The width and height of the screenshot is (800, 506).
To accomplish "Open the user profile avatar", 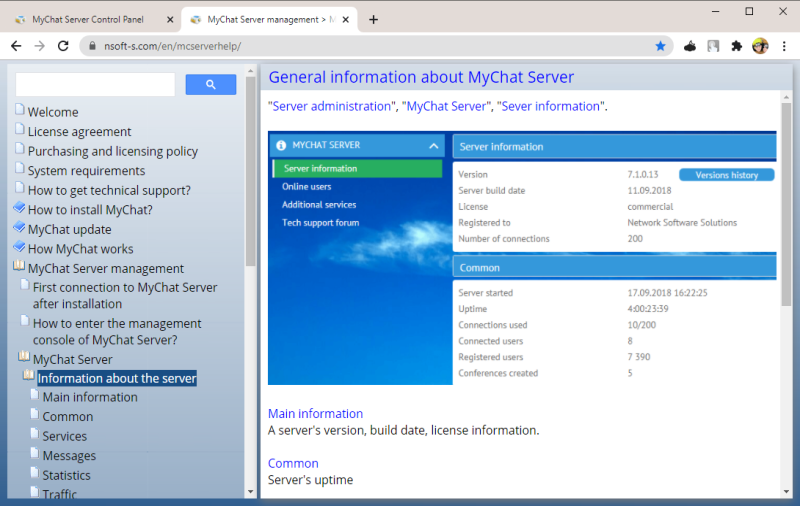I will click(760, 46).
